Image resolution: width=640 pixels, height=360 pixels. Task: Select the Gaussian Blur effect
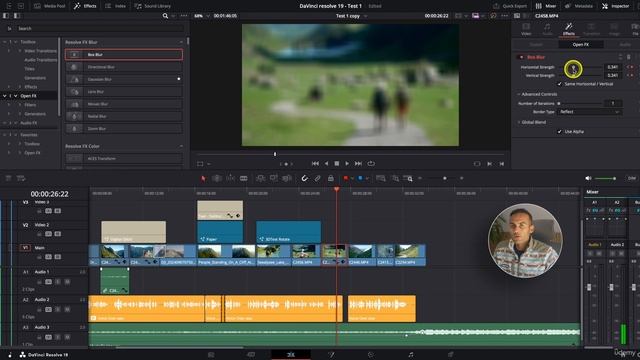tap(124, 79)
